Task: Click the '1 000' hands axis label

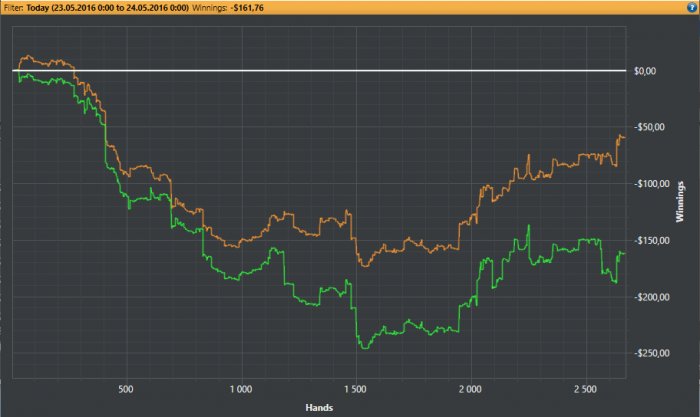Action: 241,389
